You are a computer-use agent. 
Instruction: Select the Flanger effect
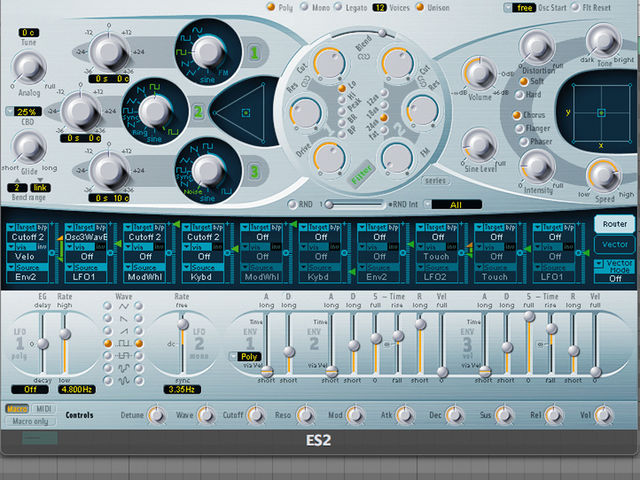tap(519, 129)
